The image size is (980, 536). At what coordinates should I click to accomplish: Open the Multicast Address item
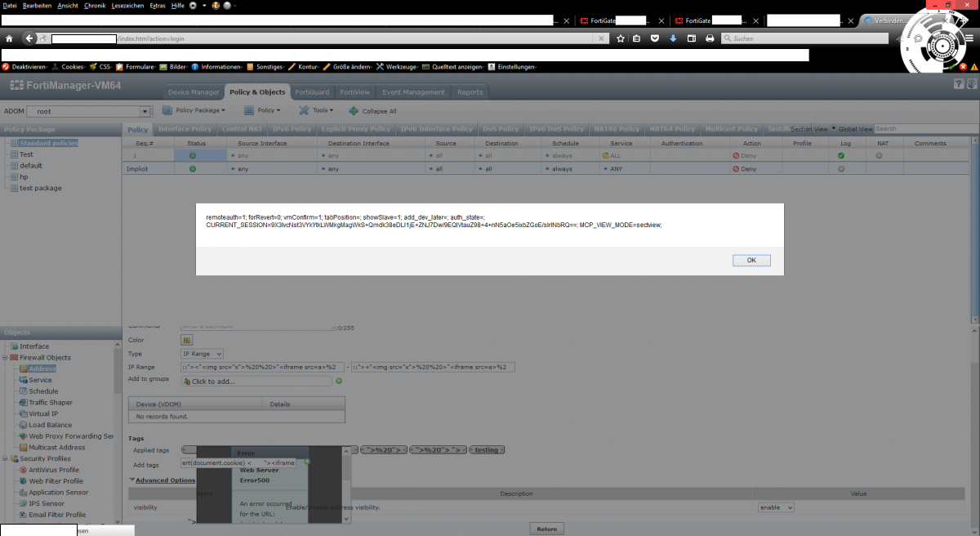57,448
